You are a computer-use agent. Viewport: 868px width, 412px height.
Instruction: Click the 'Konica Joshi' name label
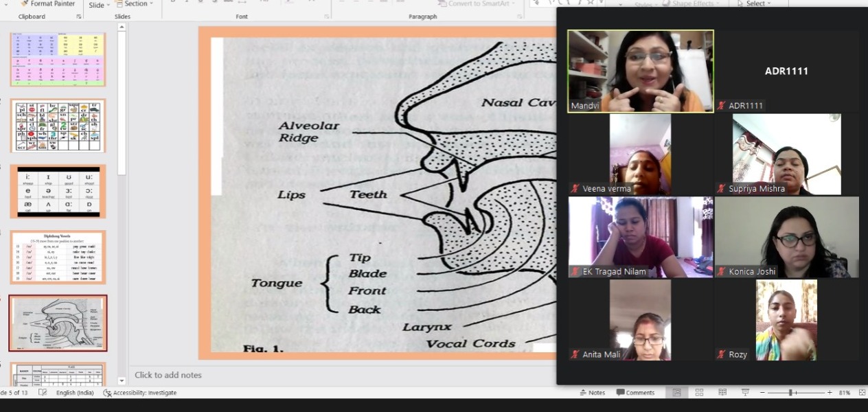[x=752, y=272]
